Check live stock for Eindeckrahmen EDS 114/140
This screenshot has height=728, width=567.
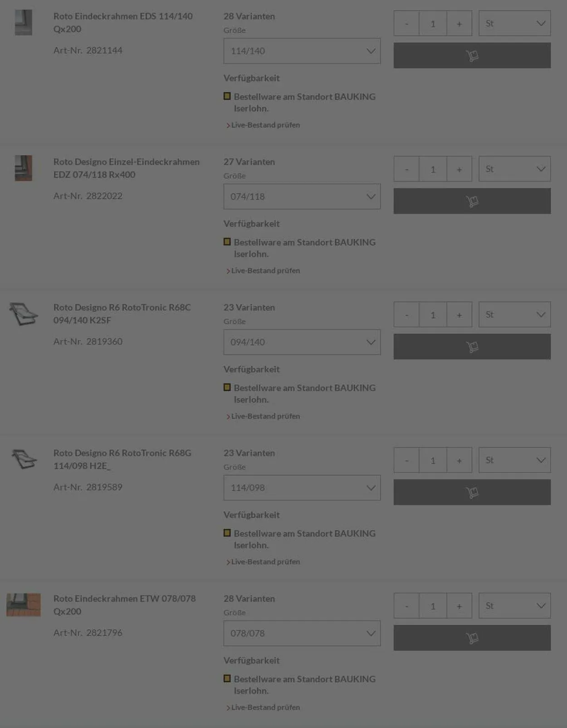(265, 125)
